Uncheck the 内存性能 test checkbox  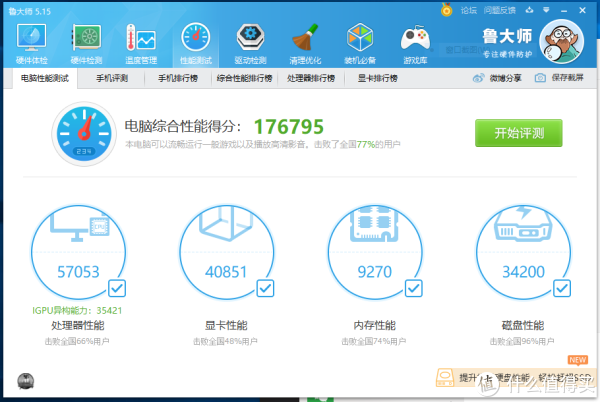tap(414, 288)
